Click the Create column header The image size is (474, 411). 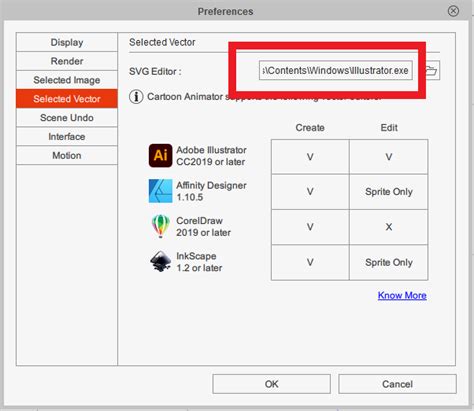[x=310, y=128]
